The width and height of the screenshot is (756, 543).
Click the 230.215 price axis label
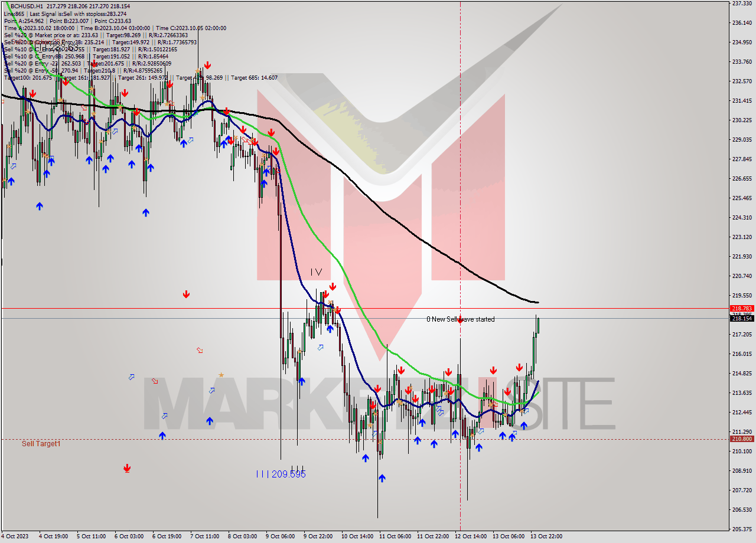[742, 120]
